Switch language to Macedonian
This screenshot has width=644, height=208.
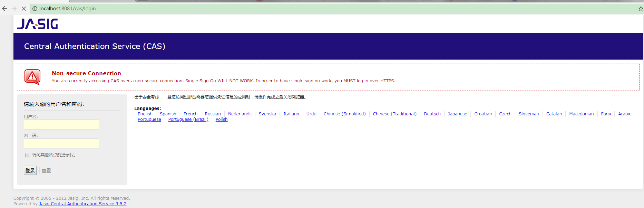pyautogui.click(x=582, y=114)
